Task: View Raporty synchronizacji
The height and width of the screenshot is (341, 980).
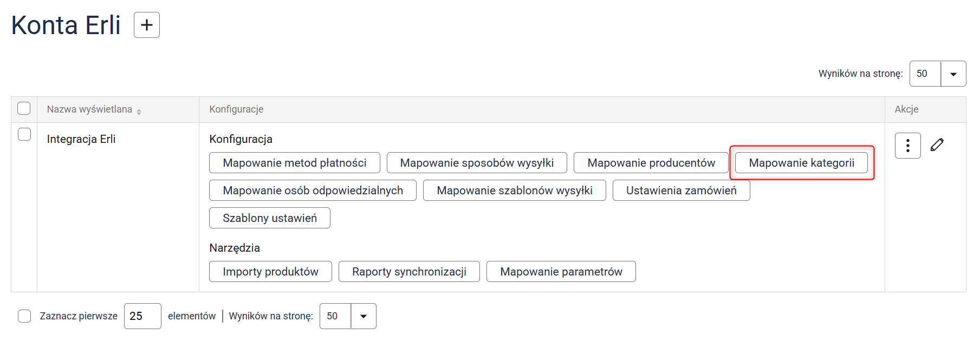Action: click(x=409, y=272)
